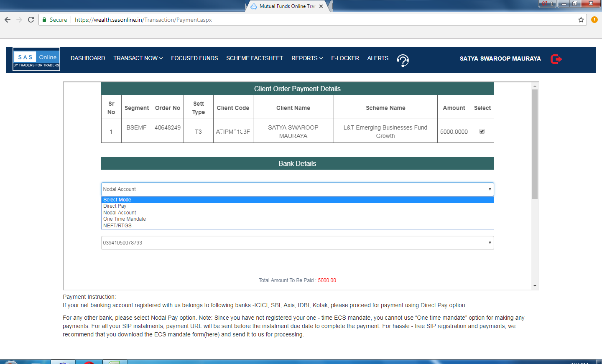Open FOCUSED FUNDS page
Screen dimensions: 602x364
point(194,58)
